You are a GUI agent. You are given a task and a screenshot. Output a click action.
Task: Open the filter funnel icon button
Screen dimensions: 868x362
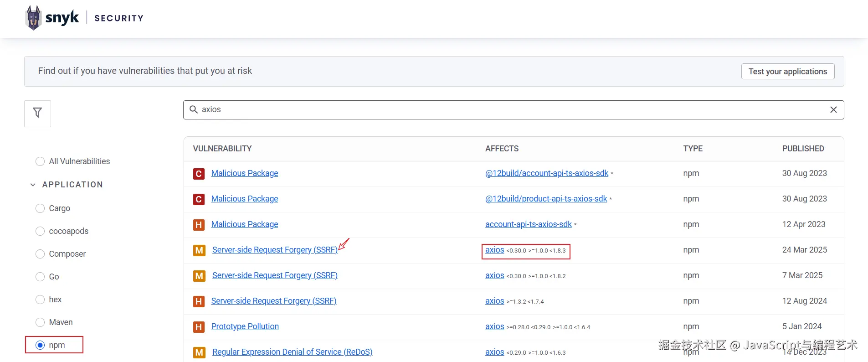click(37, 114)
